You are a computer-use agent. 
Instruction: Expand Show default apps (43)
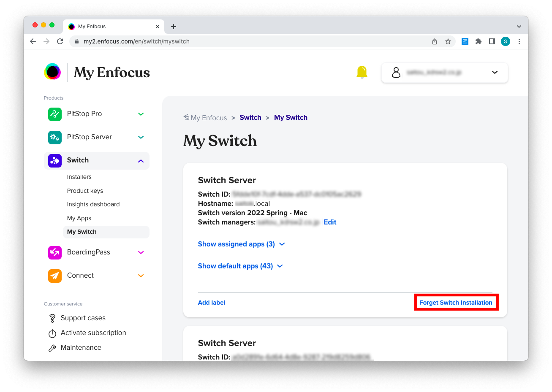240,266
